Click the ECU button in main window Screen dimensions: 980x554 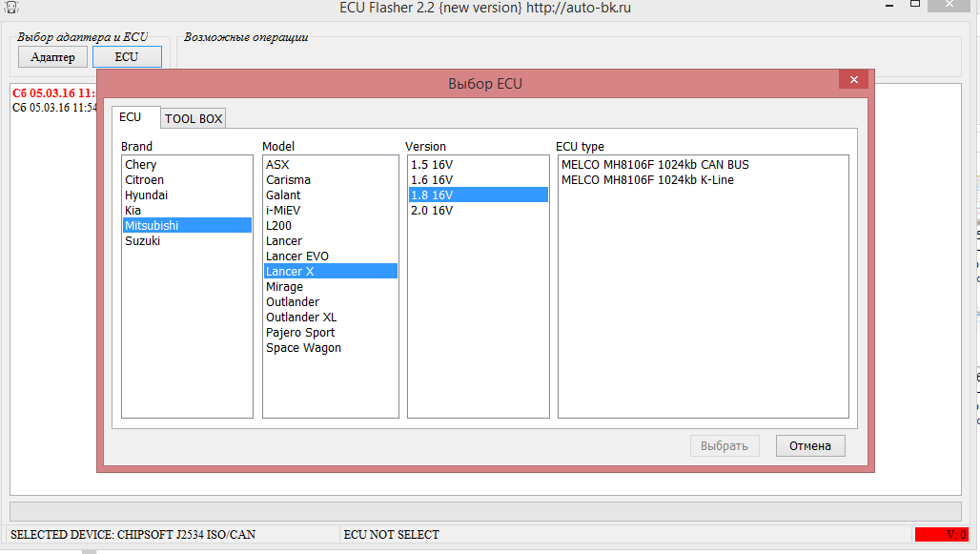(x=127, y=57)
